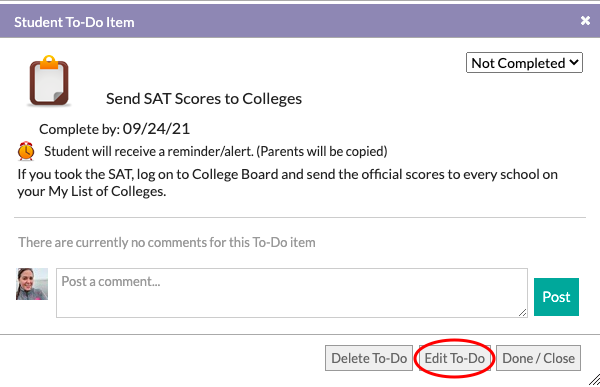This screenshot has height=387, width=600.
Task: Click the dropdown arrow on status selector
Action: point(574,62)
